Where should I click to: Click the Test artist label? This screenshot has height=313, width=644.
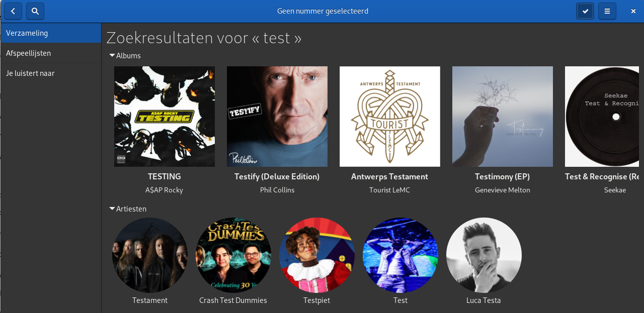coord(400,300)
